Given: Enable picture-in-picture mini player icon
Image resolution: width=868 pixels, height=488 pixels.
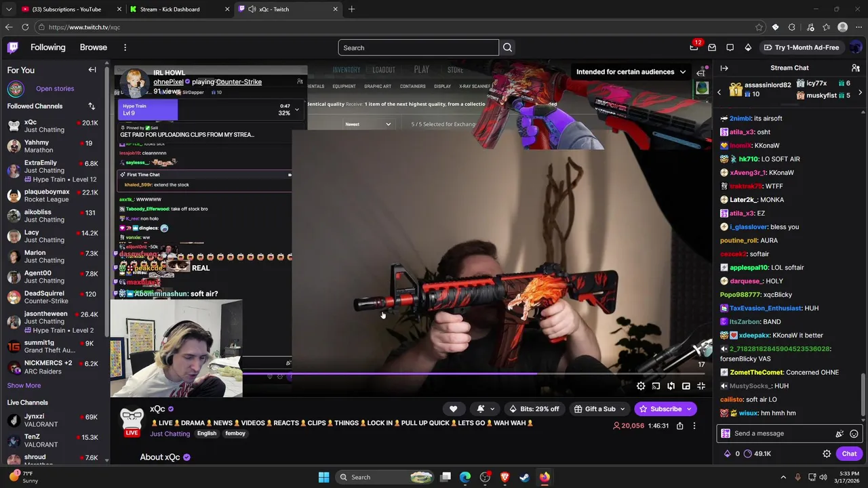Looking at the screenshot, I should pos(686,386).
